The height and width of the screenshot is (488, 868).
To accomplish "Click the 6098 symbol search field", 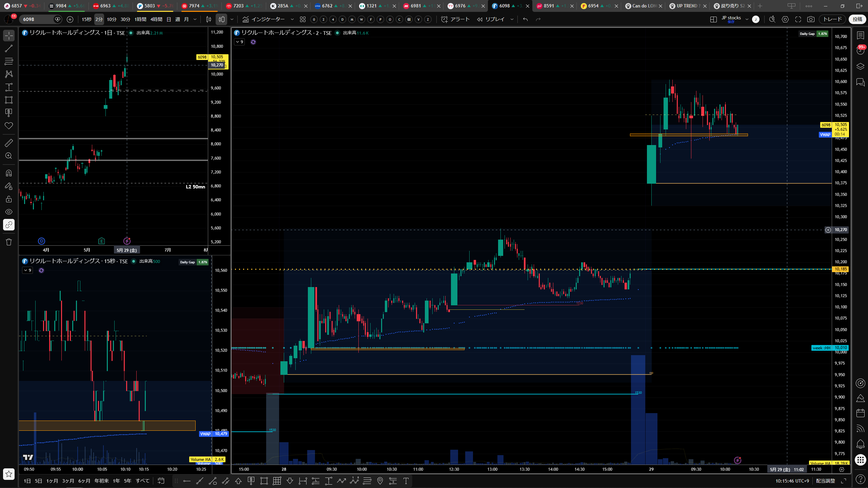I will [37, 19].
